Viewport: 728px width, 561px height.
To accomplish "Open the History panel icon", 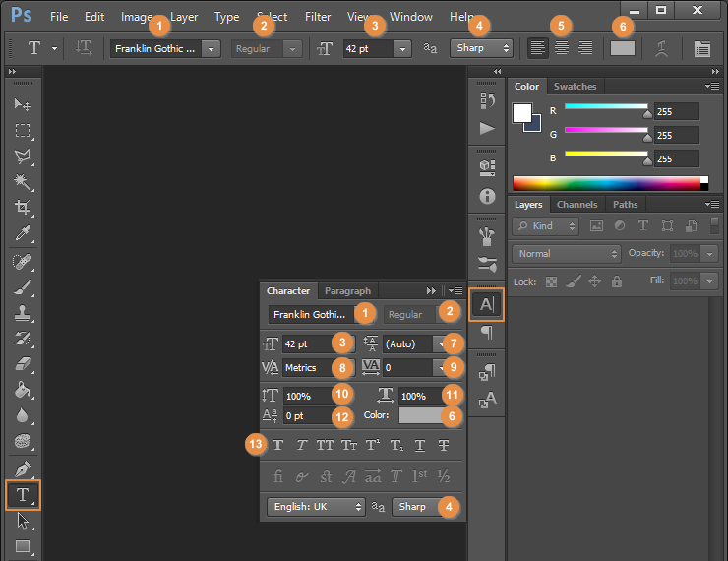I will tap(487, 100).
